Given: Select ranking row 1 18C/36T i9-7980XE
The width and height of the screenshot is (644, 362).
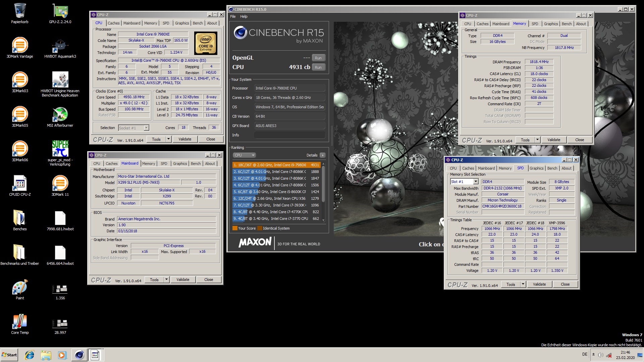Looking at the screenshot, I should (276, 165).
